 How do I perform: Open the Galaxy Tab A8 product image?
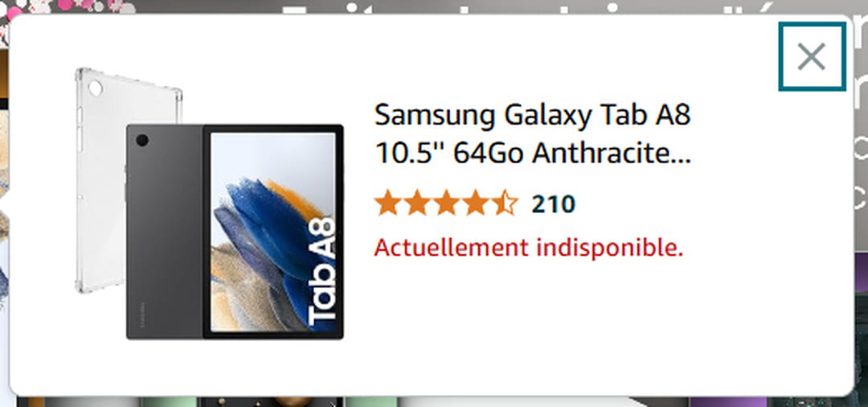[x=209, y=203]
